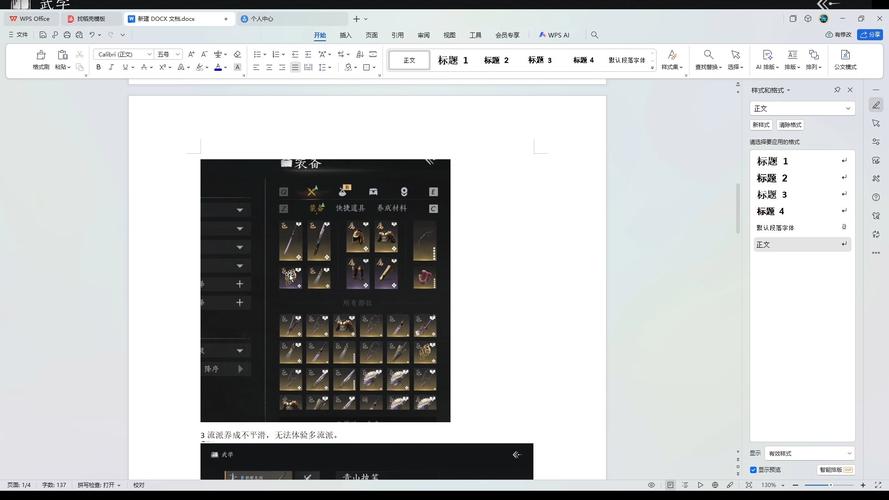Click the strikethrough text icon

tap(144, 67)
